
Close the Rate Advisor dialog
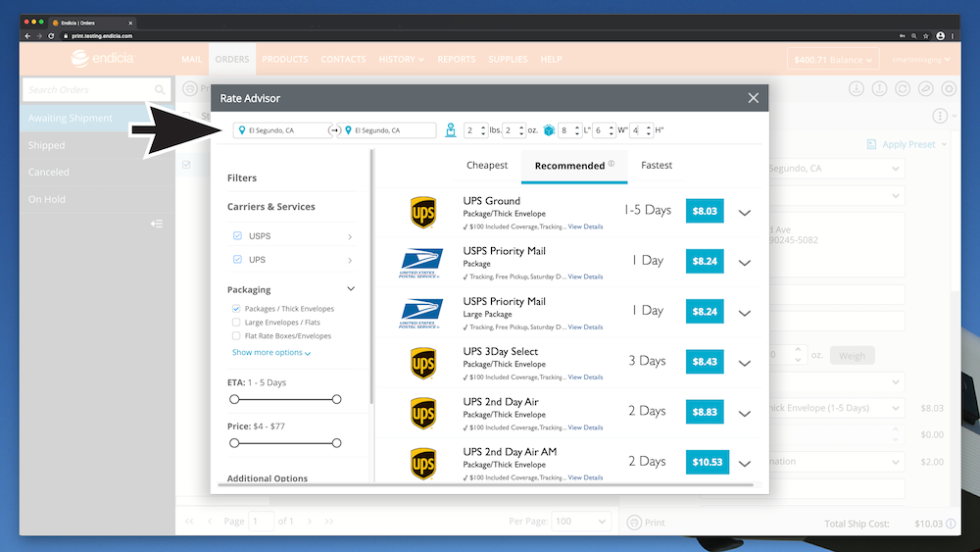(x=753, y=98)
